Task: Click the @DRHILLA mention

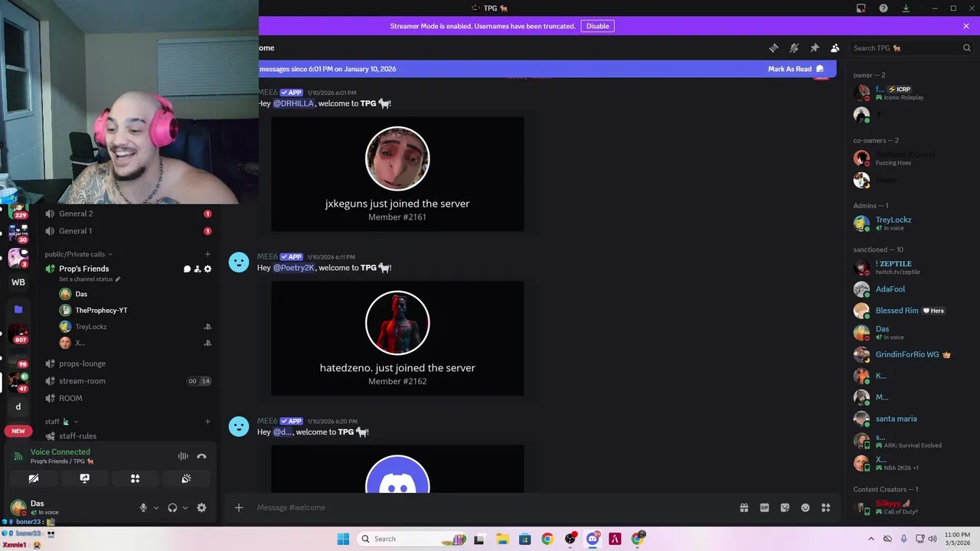Action: coord(294,103)
